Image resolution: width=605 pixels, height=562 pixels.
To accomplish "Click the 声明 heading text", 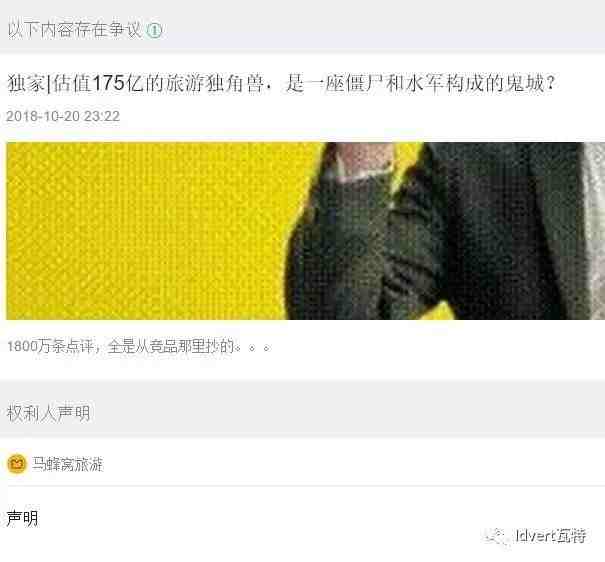I will tap(22, 518).
